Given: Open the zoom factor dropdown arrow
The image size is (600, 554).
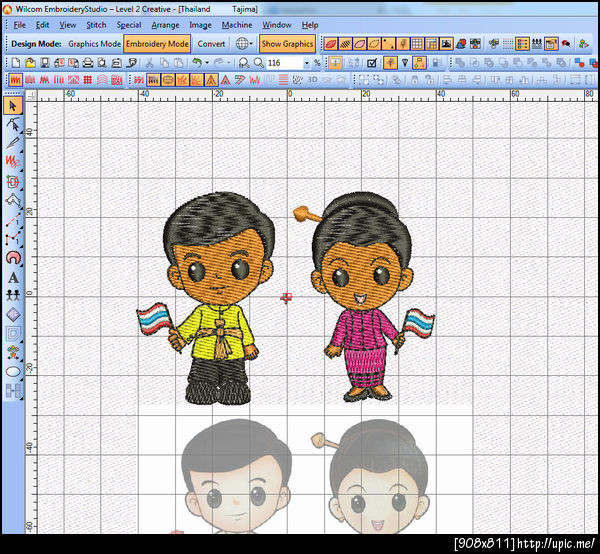Looking at the screenshot, I should [x=306, y=63].
